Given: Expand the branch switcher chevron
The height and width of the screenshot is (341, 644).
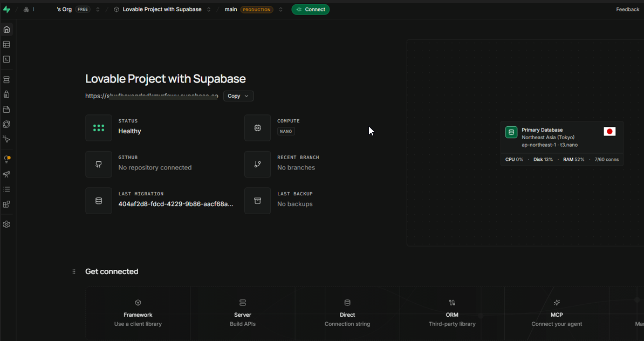Looking at the screenshot, I should pyautogui.click(x=280, y=10).
